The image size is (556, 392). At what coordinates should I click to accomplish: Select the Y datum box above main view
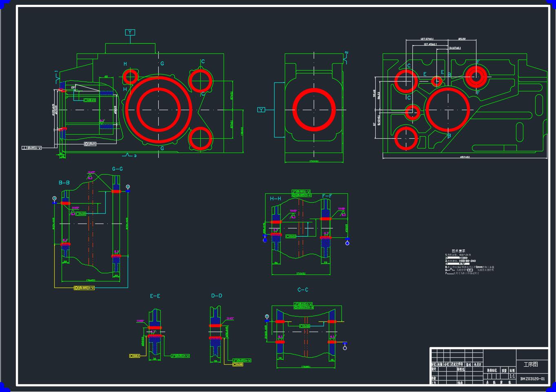[130, 32]
